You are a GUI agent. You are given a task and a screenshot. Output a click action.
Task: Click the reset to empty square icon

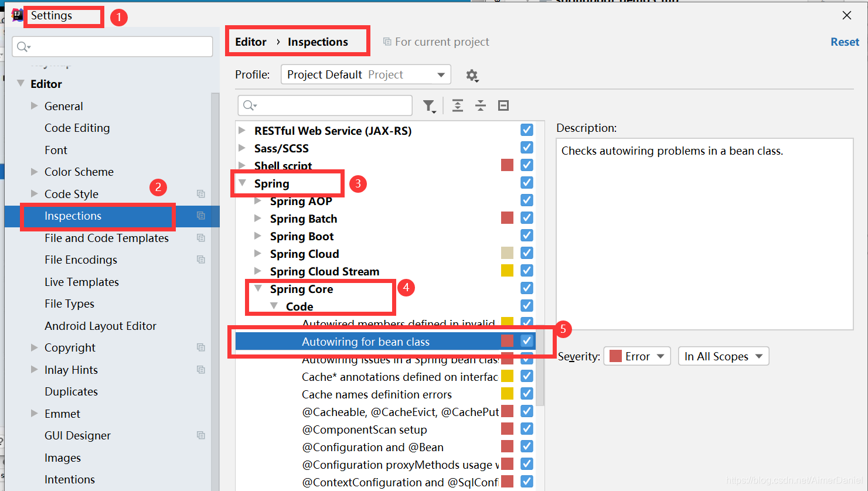pos(503,105)
